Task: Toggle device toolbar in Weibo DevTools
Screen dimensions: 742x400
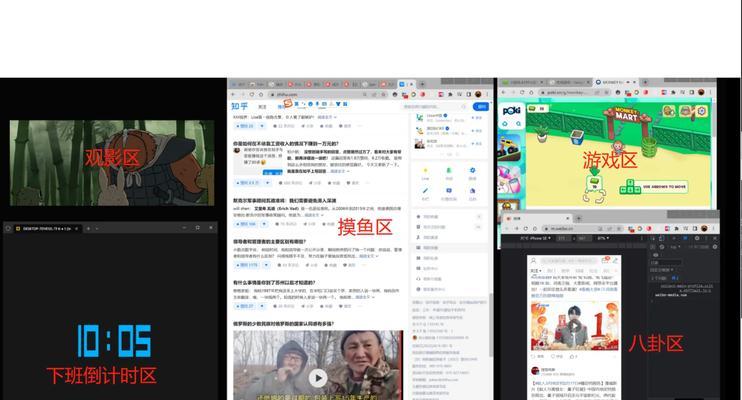Action: [661, 238]
